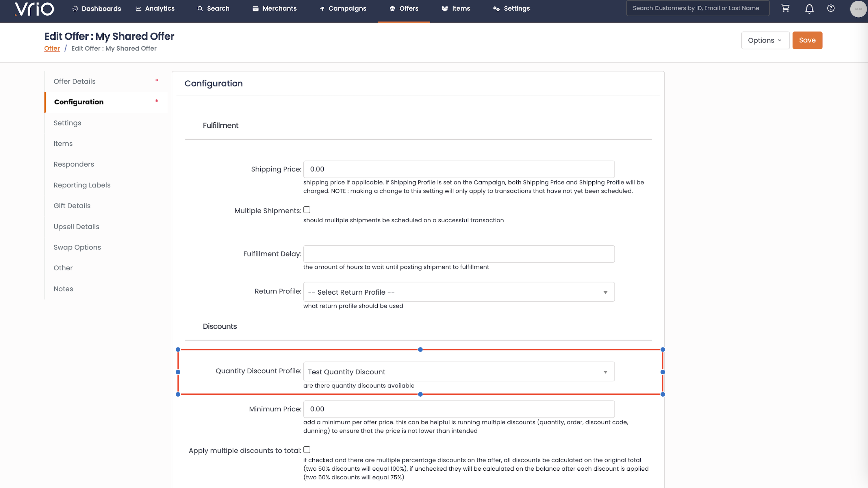Image resolution: width=868 pixels, height=488 pixels.
Task: Click the Vrio logo
Action: coord(34,9)
